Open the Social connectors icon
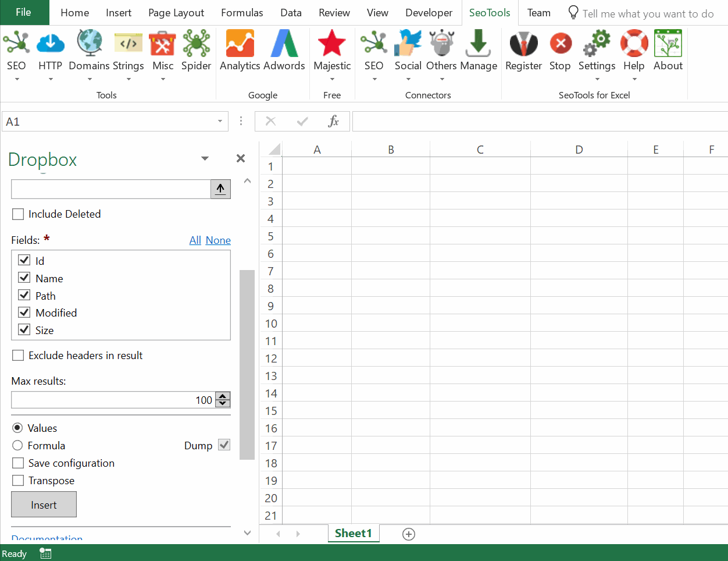Viewport: 728px width, 561px height. (408, 43)
